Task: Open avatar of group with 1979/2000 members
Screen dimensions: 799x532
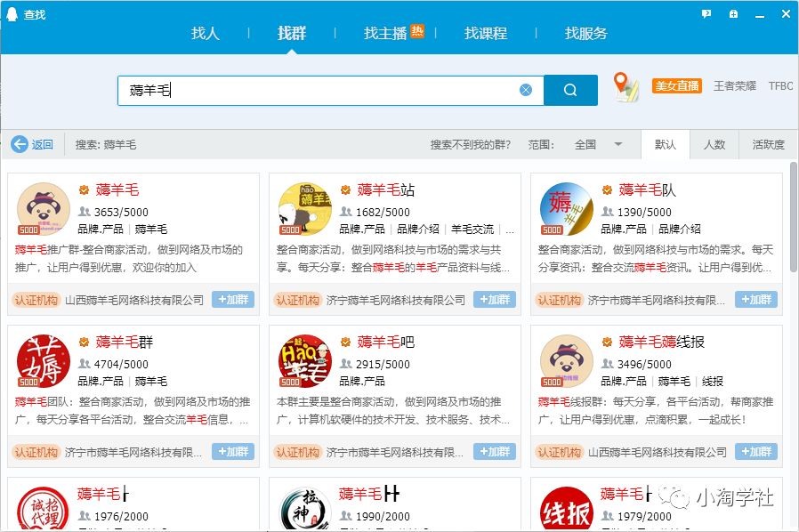Action: pos(566,509)
